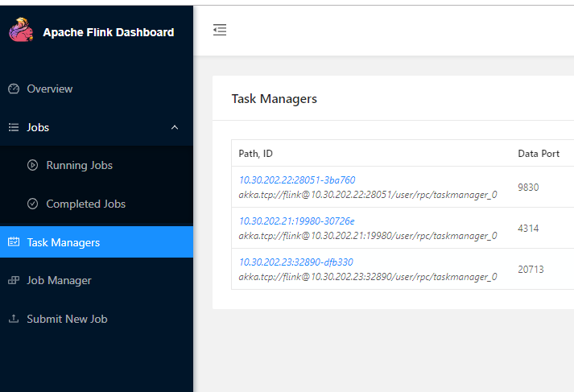The width and height of the screenshot is (574, 392).
Task: Go to Completed Jobs
Action: pyautogui.click(x=85, y=204)
